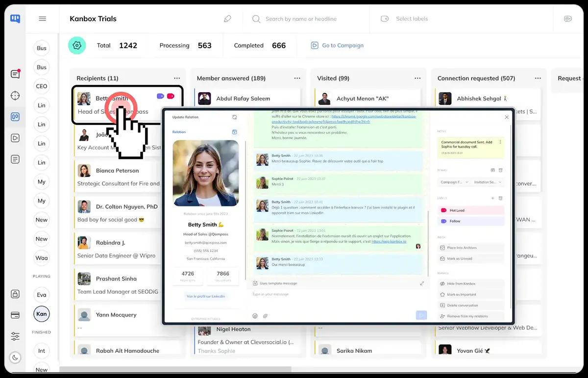
Task: Mark conversation as Important
Action: click(470, 295)
